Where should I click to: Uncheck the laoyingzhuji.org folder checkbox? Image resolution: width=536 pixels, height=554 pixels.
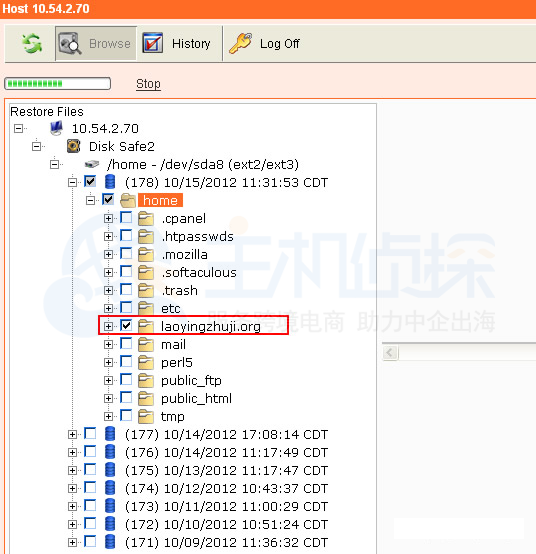pyautogui.click(x=126, y=325)
